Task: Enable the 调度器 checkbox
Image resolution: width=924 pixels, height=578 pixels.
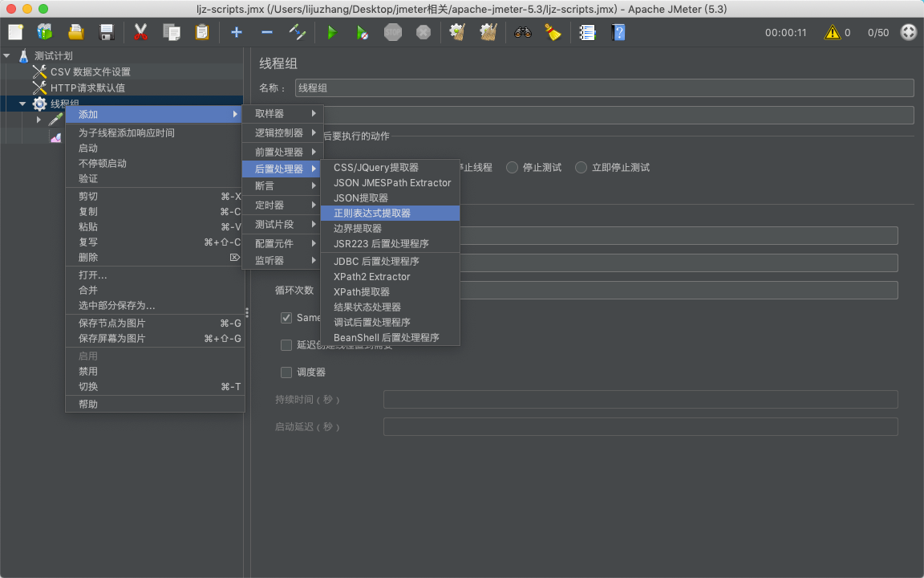Action: click(286, 372)
